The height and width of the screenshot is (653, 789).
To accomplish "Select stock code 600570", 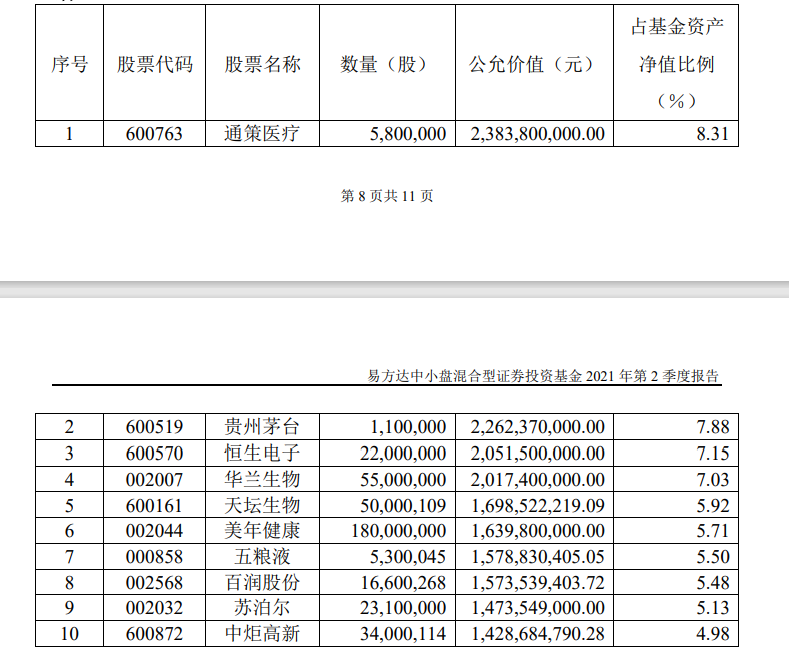I will click(x=154, y=454).
